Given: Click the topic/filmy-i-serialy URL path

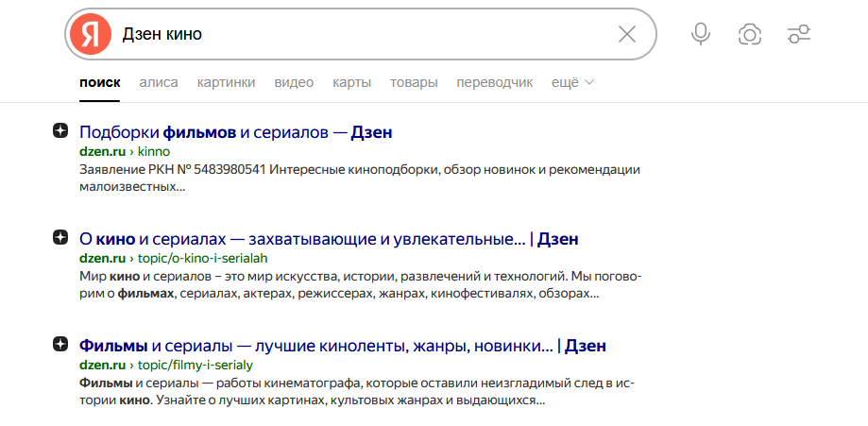Looking at the screenshot, I should 196,365.
